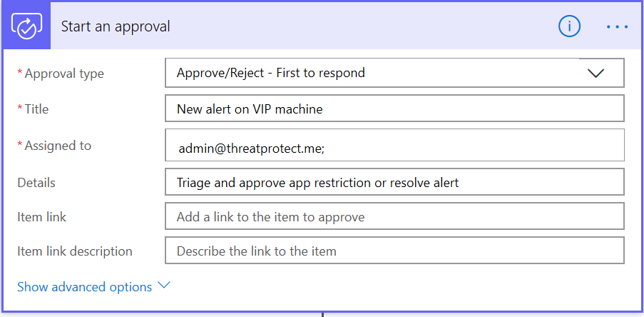Expand the Approval type dropdown arrow
Viewport: 644px width, 317px height.
coord(596,74)
